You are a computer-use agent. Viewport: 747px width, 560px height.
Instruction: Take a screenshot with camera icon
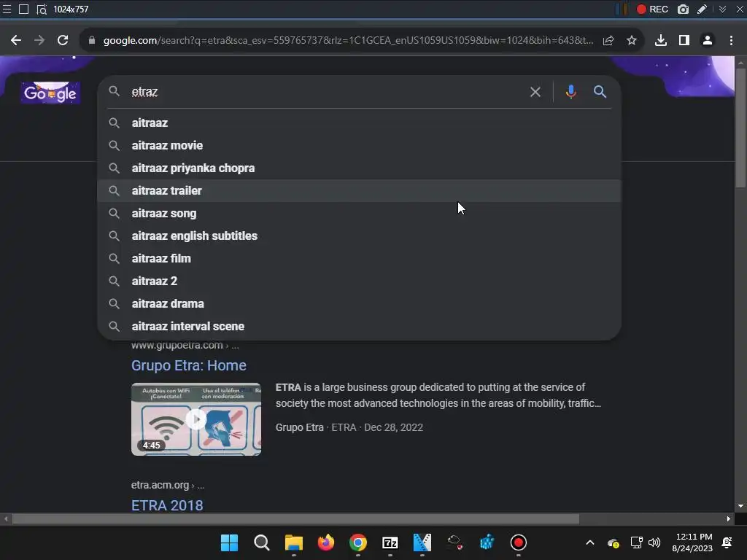pyautogui.click(x=683, y=9)
